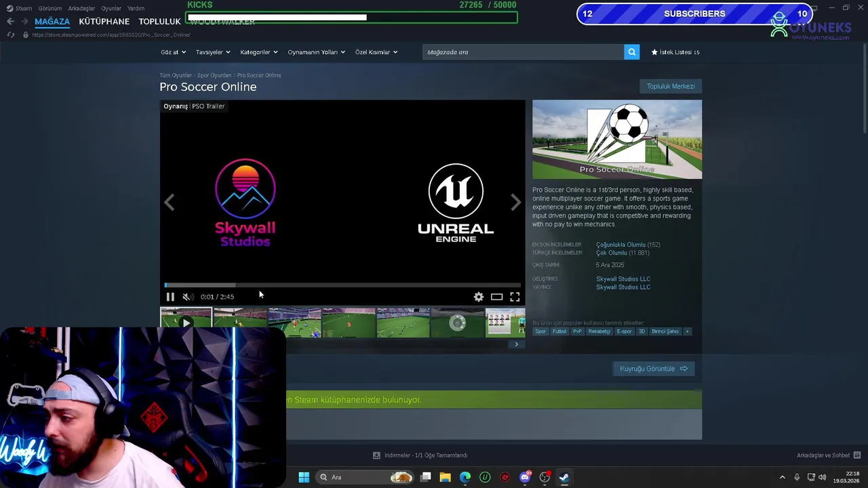Open the Windows Start menu
The image size is (868, 488).
(304, 477)
